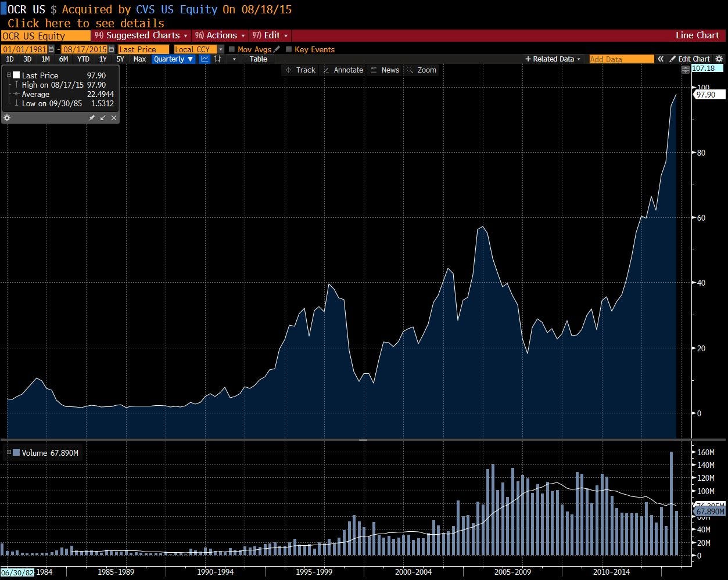
Task: Collapse the Volume legend expander
Action: 8,452
